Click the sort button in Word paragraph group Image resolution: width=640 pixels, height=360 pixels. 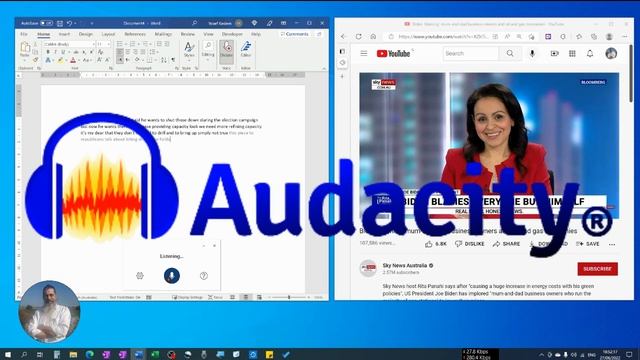[x=164, y=60]
